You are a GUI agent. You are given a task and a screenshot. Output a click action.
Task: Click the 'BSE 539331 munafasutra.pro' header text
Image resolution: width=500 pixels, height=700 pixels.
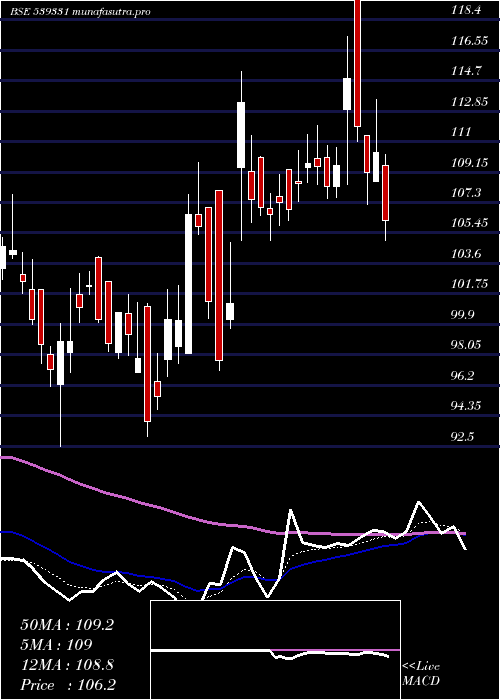(x=80, y=12)
